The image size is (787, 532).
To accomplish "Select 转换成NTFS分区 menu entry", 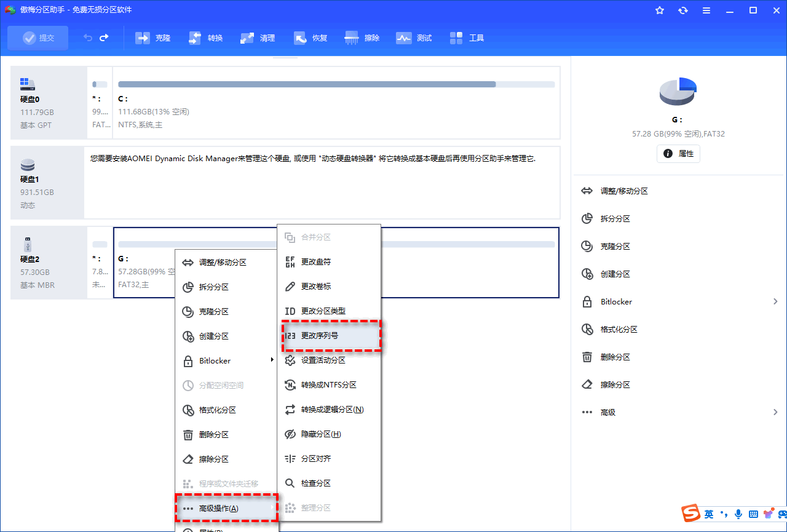I will coord(328,385).
